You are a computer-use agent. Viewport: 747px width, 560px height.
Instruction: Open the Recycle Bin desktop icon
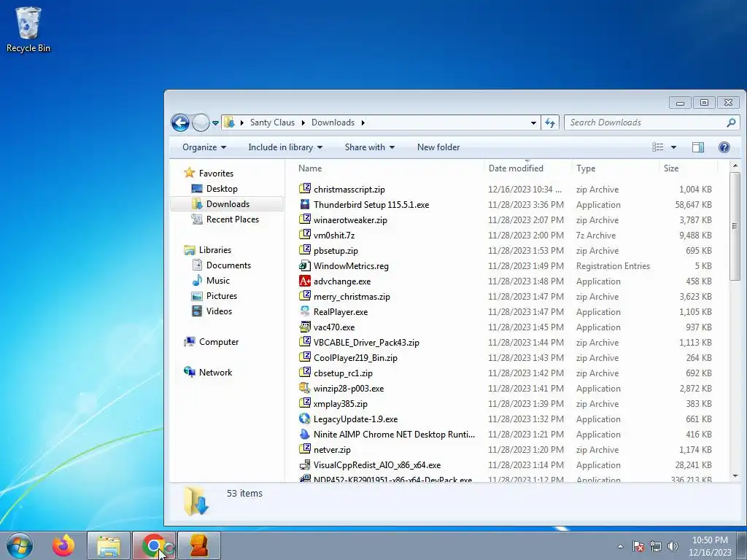[28, 29]
